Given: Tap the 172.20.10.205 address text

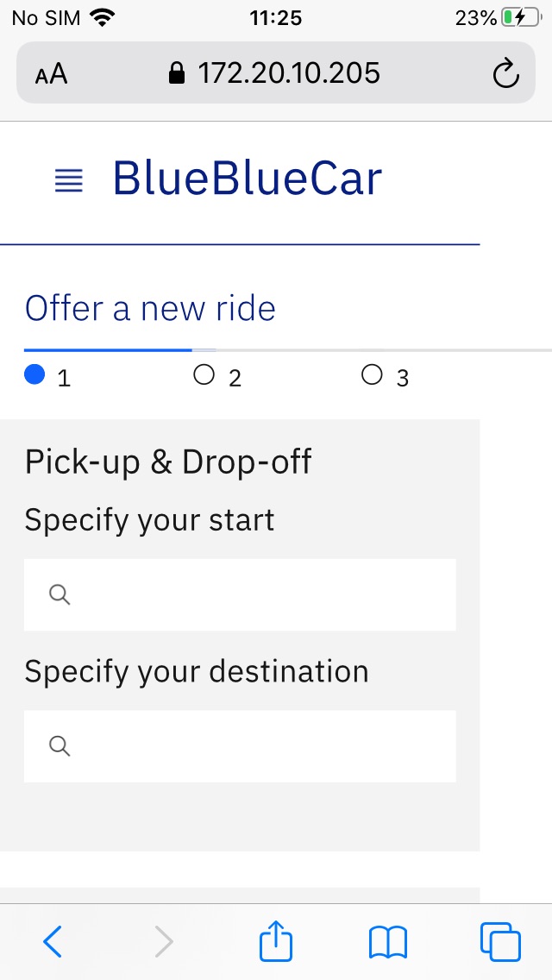Looking at the screenshot, I should pyautogui.click(x=289, y=73).
